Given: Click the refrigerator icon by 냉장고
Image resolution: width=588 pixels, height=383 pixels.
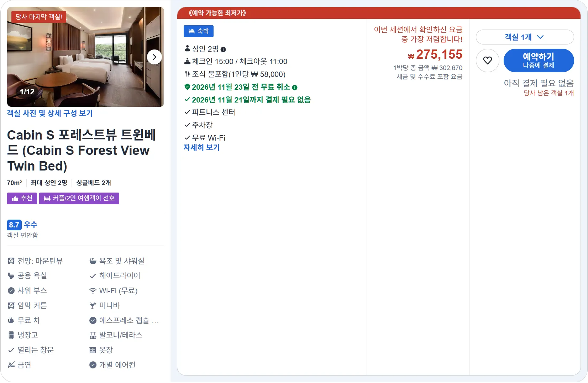Looking at the screenshot, I should 11,335.
